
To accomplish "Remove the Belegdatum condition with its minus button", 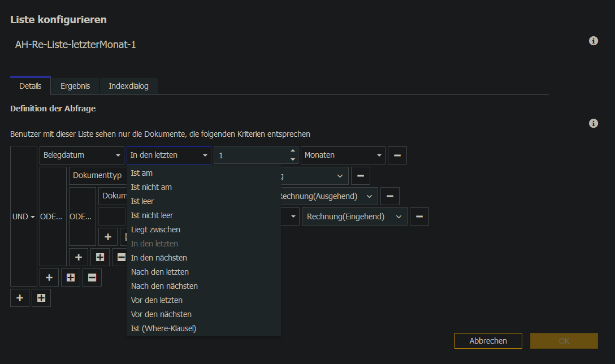I will 397,155.
